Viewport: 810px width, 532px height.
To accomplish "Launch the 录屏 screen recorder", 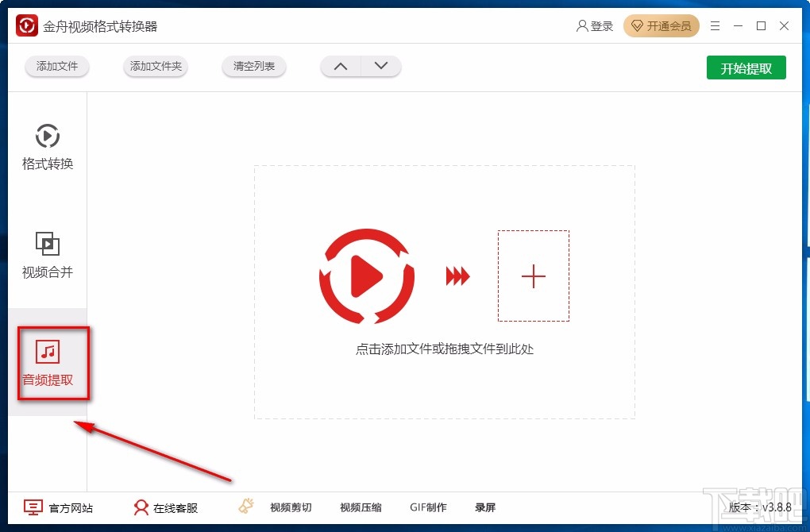I will pos(485,507).
